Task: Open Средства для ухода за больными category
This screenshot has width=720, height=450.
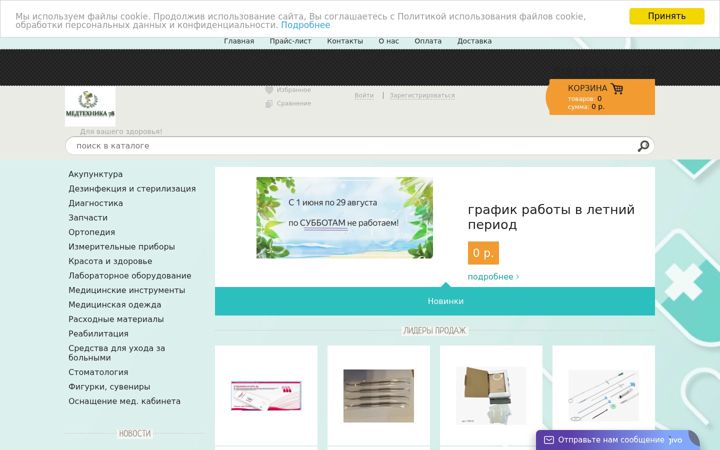Action: pos(117,353)
